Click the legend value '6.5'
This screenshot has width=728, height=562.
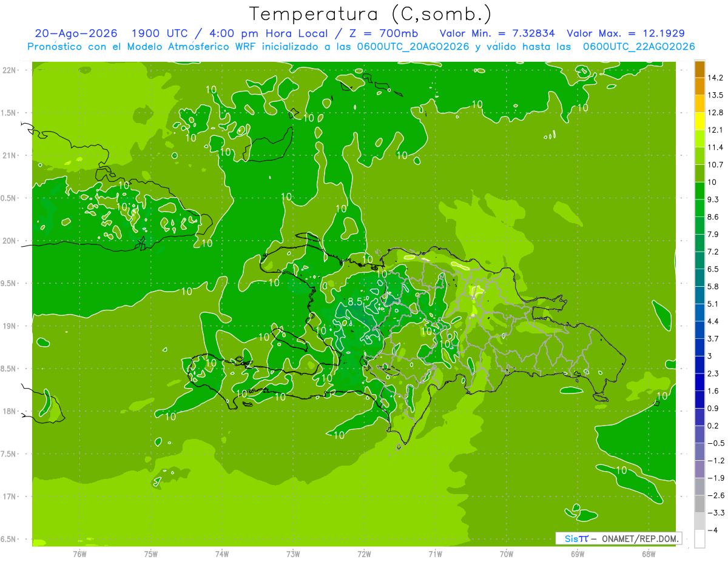(x=713, y=269)
